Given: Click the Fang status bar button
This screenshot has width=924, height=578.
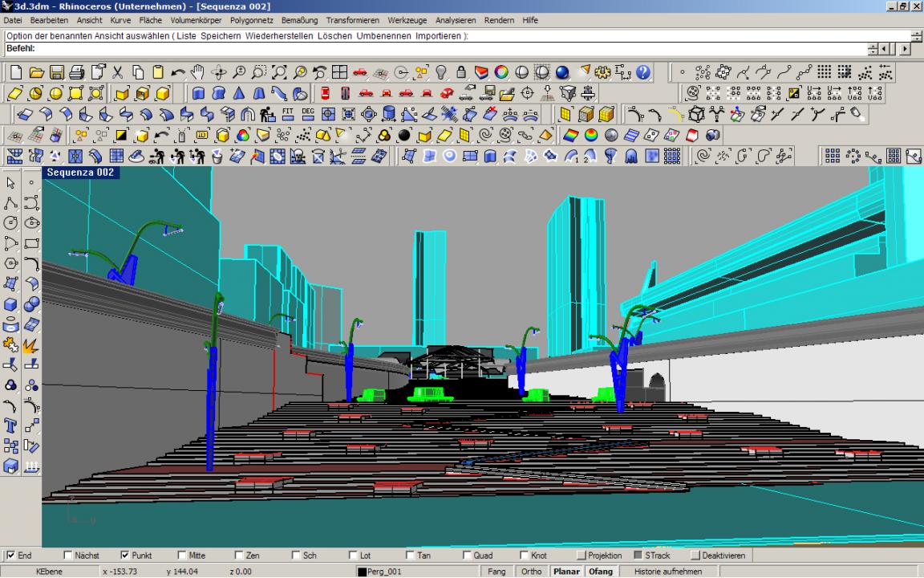Looking at the screenshot, I should click(x=496, y=572).
